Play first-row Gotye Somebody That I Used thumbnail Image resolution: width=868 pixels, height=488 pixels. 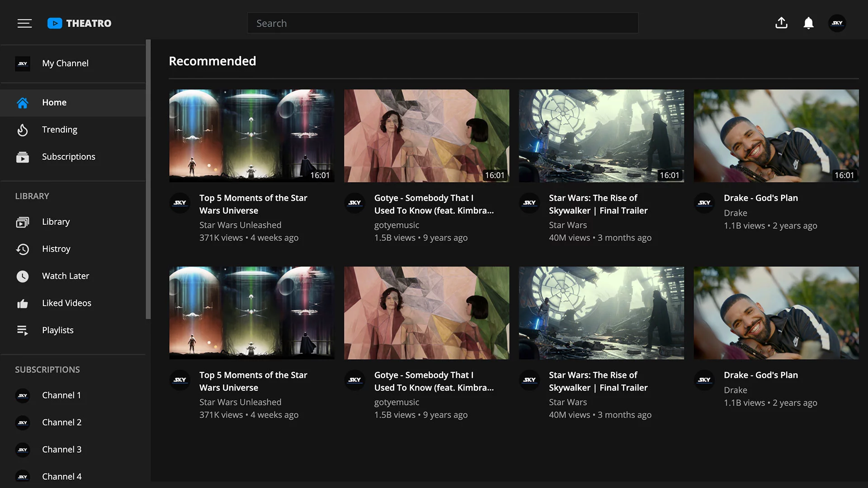426,136
